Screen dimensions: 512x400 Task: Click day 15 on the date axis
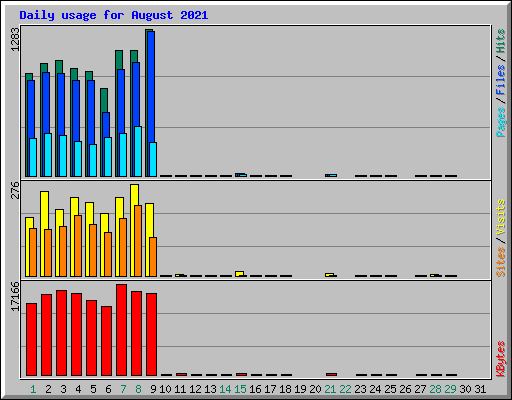[240, 389]
